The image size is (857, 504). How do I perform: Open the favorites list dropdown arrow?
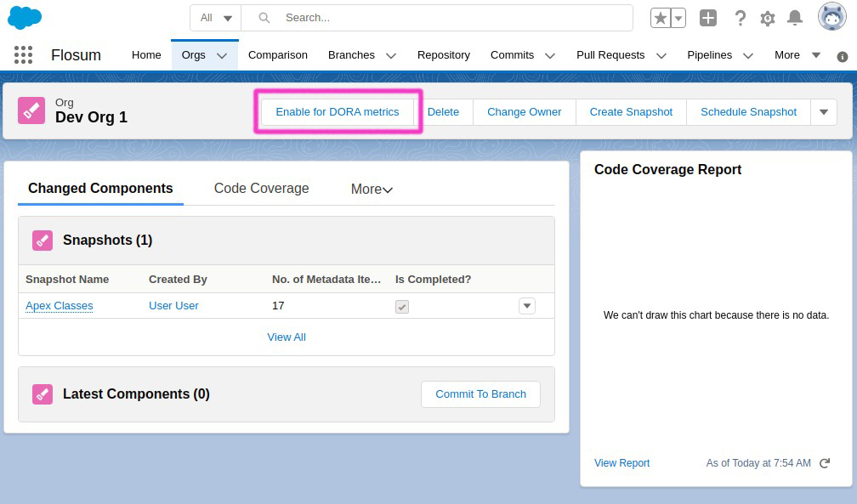(678, 18)
